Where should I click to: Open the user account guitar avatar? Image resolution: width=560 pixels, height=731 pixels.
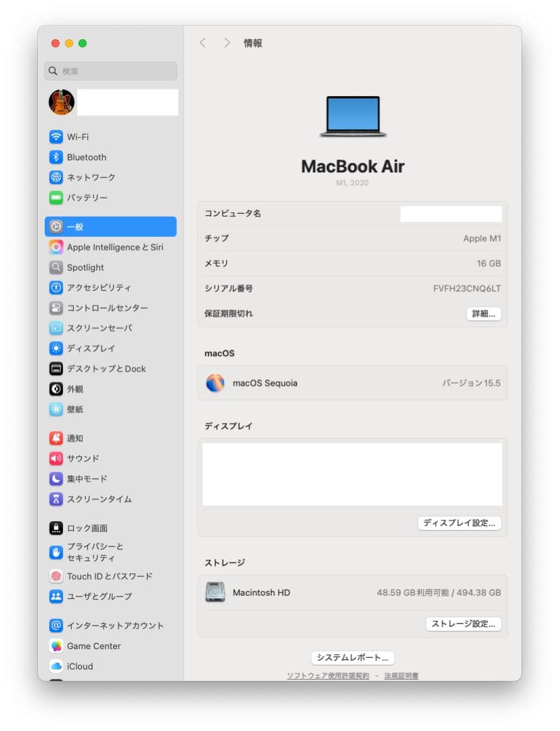62,102
